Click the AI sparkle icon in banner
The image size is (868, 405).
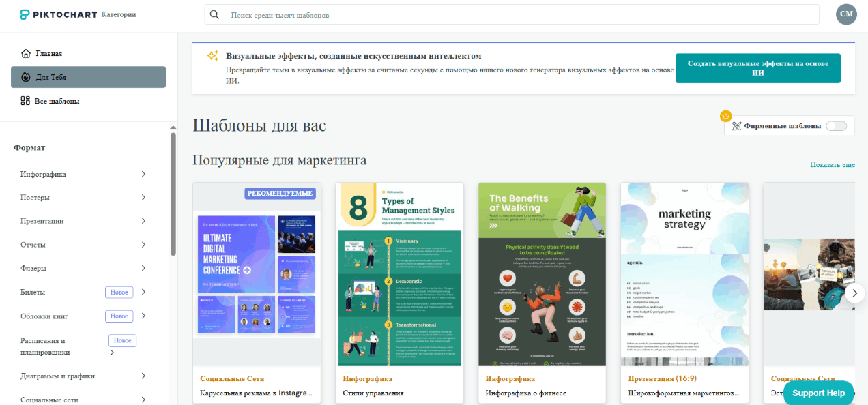213,56
